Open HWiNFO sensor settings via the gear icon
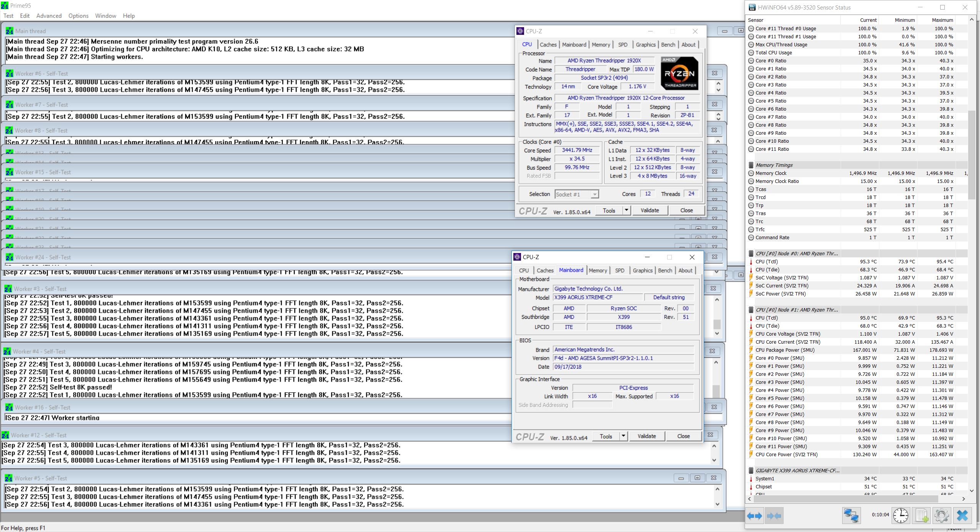The width and height of the screenshot is (980, 532). pyautogui.click(x=941, y=516)
